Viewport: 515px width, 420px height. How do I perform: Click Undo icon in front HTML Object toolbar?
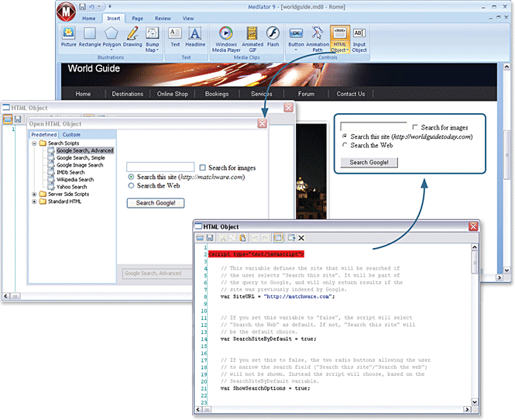click(256, 238)
